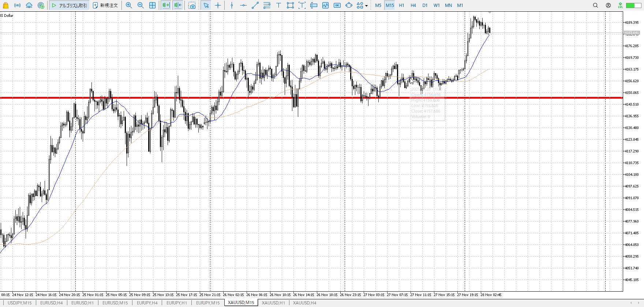Screen dimensions: 644x307
Task: Toggle chart shift from right edge
Action: [x=178, y=5]
